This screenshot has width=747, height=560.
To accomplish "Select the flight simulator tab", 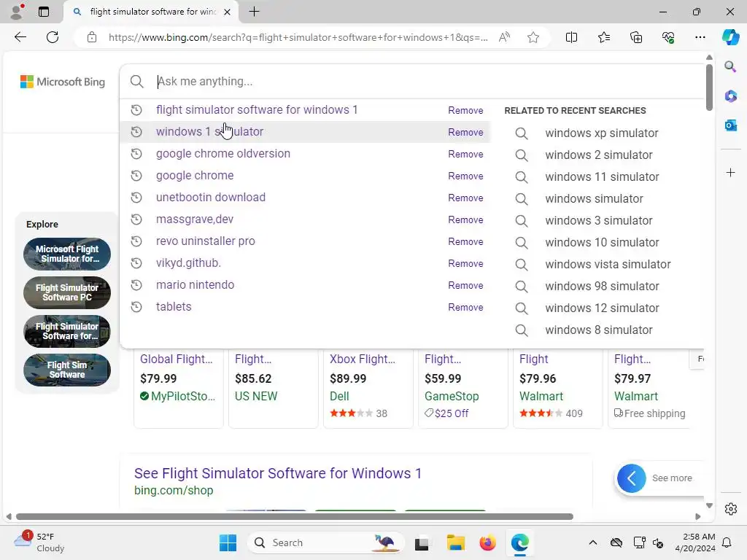I will pos(152,12).
